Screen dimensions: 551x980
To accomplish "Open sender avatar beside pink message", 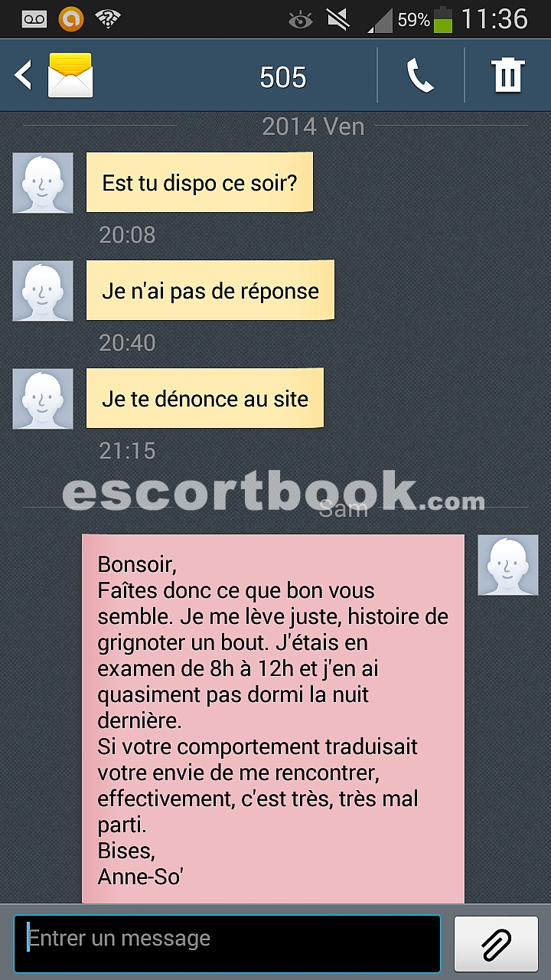I will [x=508, y=565].
